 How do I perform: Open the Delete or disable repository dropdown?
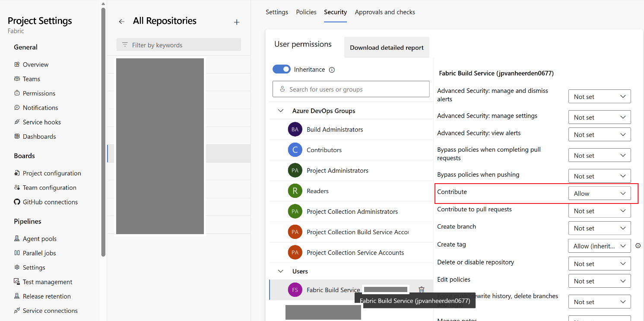click(600, 264)
